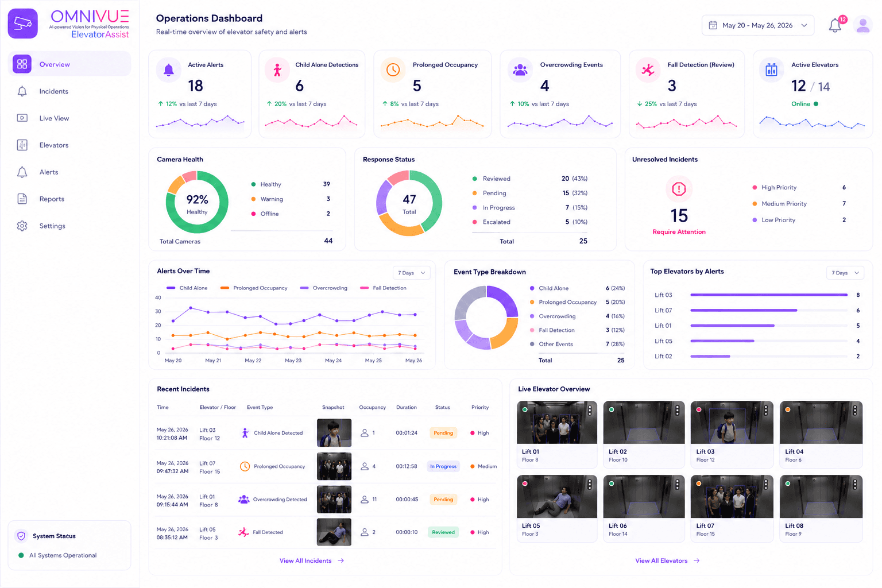Click the Fall Detection falling-person icon
Screen dimensions: 882x588
(x=648, y=70)
